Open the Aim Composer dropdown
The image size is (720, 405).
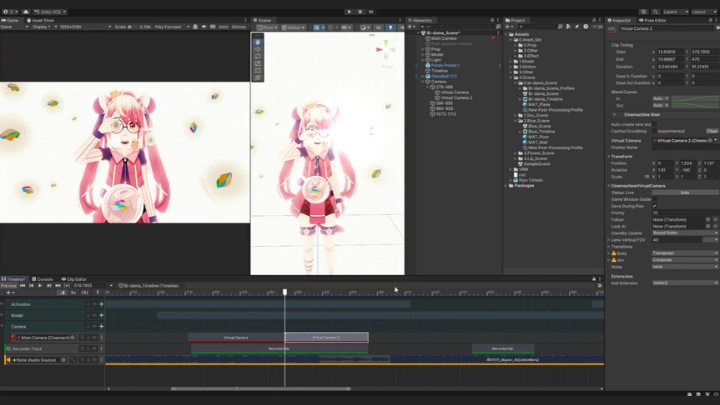[685, 260]
